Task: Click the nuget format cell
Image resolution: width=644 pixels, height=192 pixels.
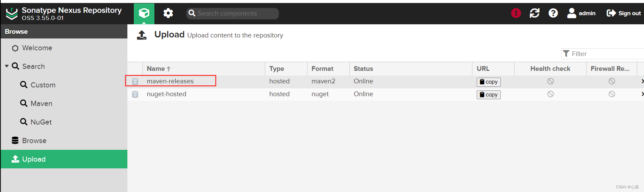Action: 320,94
